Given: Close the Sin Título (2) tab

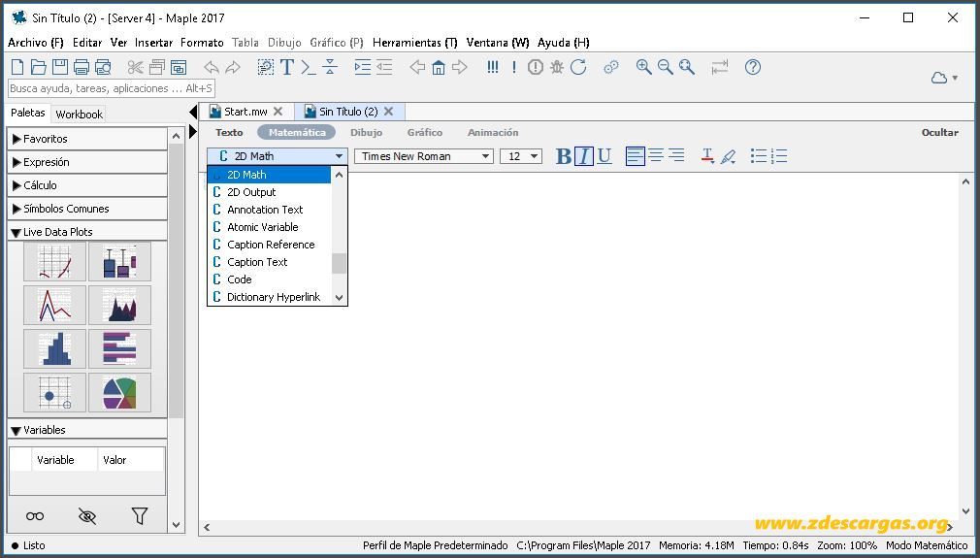Looking at the screenshot, I should click(388, 112).
